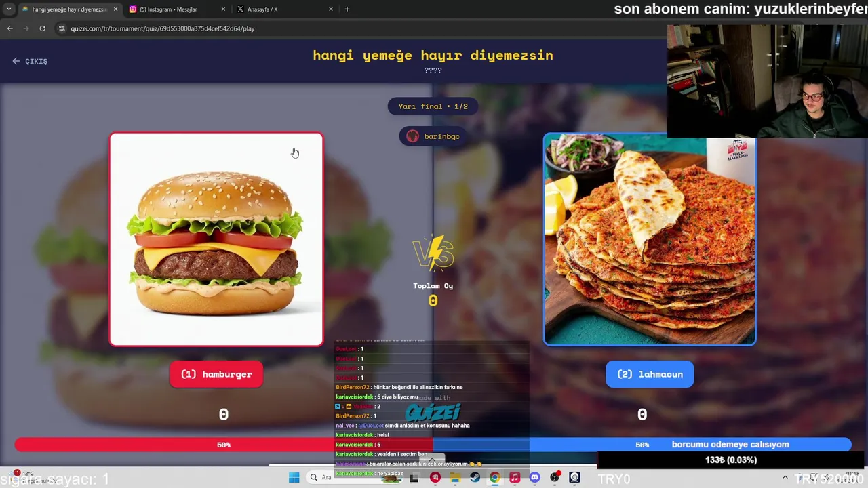Click the barinbgc avatar icon
Screen dimensions: 868x488
point(412,136)
